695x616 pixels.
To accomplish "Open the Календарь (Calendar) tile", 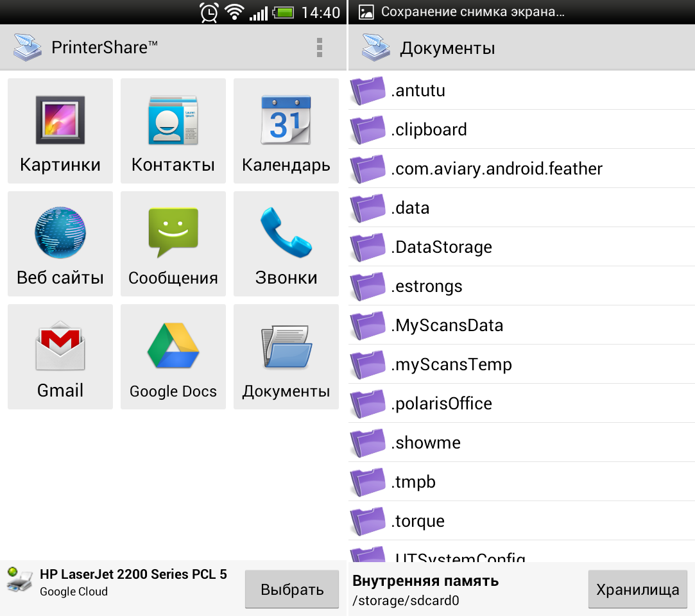I will tap(286, 131).
